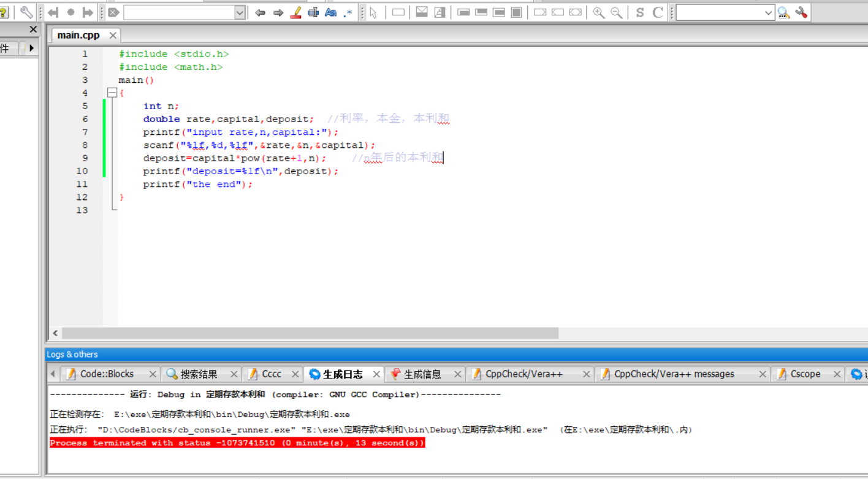
Task: Click the double-pointed box icon
Action: [576, 12]
